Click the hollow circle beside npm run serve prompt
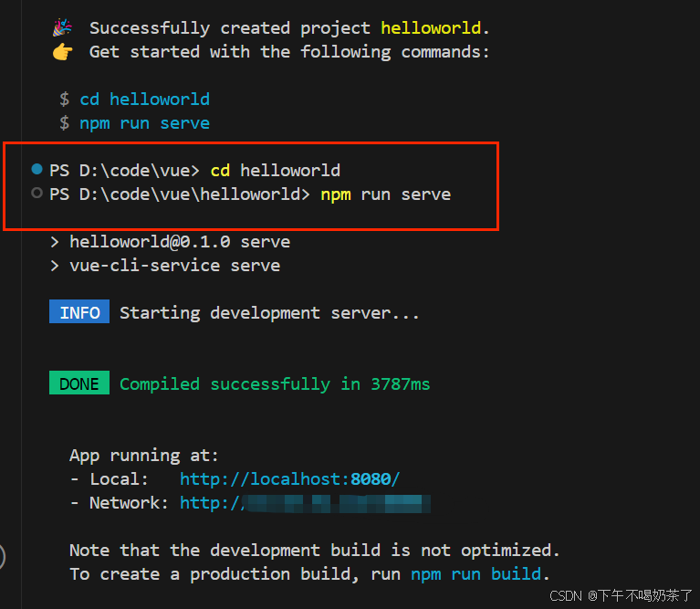Screen dimensions: 700x609 (x=37, y=194)
